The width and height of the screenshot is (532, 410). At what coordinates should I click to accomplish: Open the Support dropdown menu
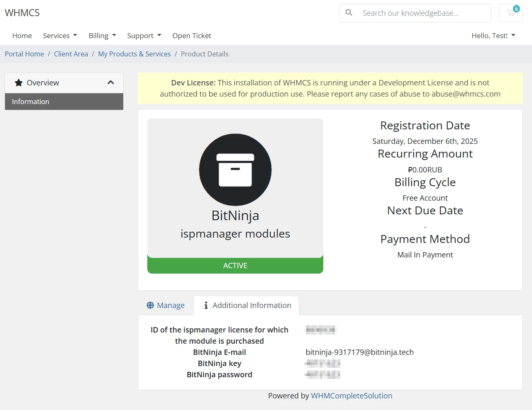(x=144, y=36)
